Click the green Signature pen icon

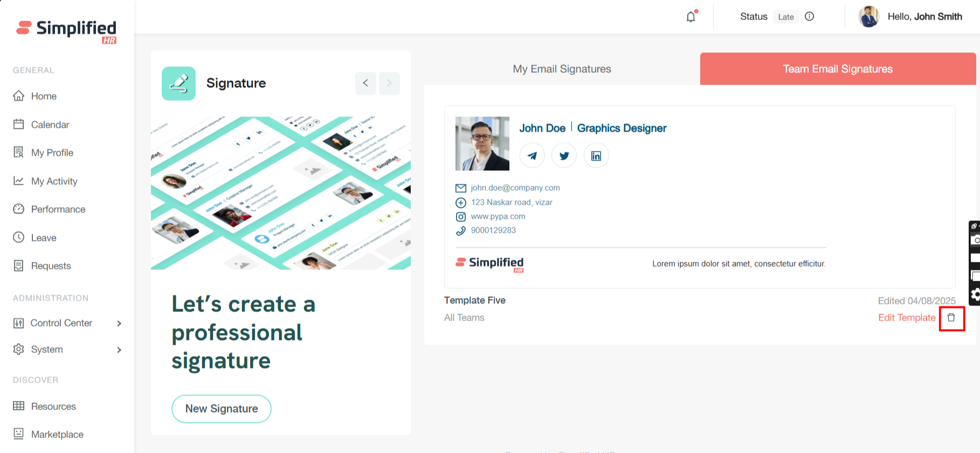pos(178,83)
